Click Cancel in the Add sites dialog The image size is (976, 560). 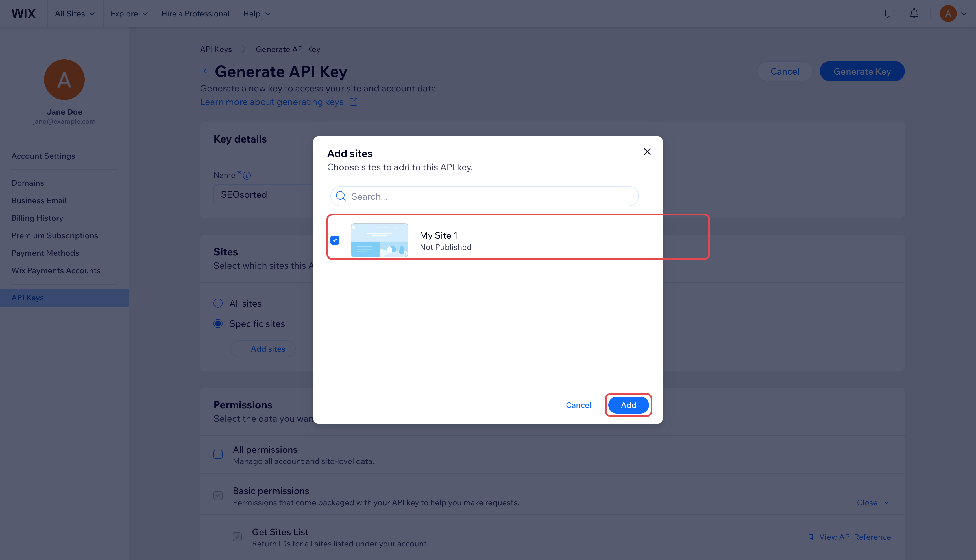[x=578, y=404]
